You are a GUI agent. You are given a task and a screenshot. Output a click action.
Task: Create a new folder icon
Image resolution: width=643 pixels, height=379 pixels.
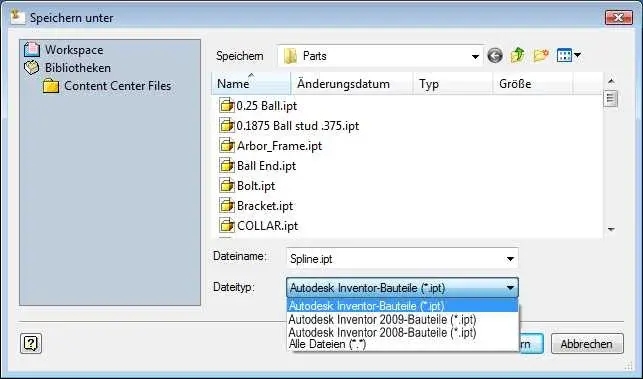541,55
